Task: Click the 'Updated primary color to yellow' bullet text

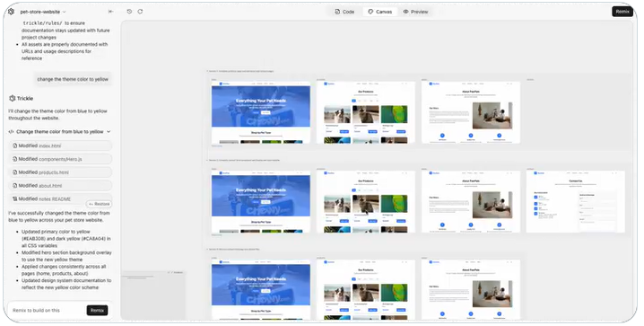Action: [x=66, y=238]
